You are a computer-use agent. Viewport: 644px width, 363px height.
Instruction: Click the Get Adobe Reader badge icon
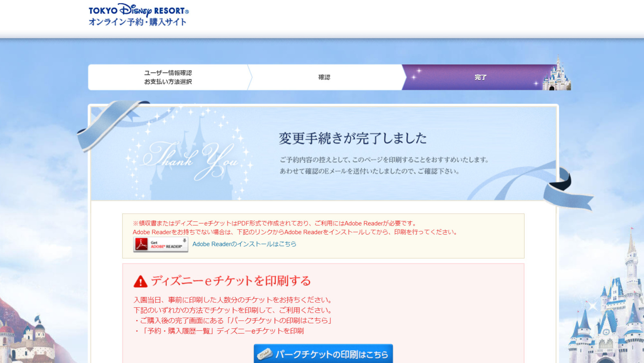coord(161,244)
